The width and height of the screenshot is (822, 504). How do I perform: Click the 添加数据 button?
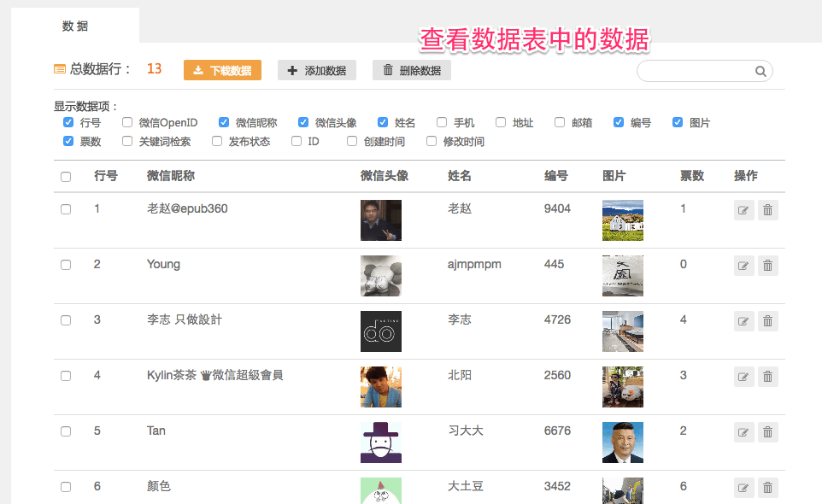317,71
